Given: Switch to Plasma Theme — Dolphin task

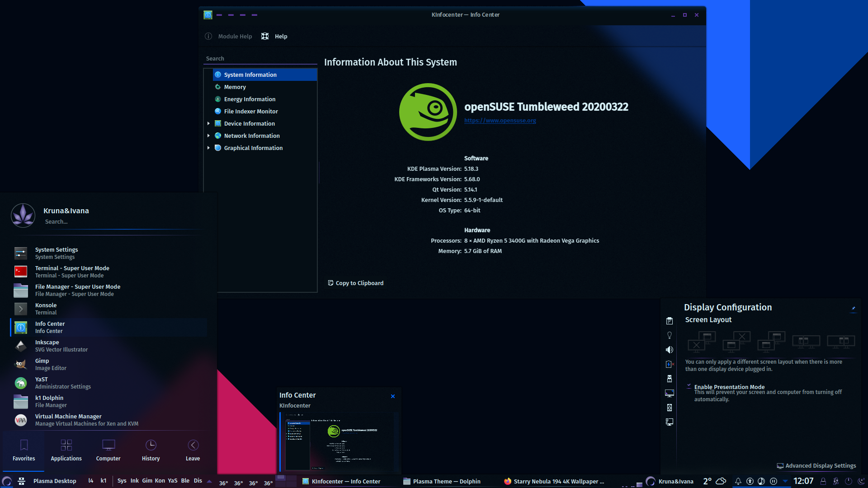Looking at the screenshot, I should pyautogui.click(x=442, y=481).
